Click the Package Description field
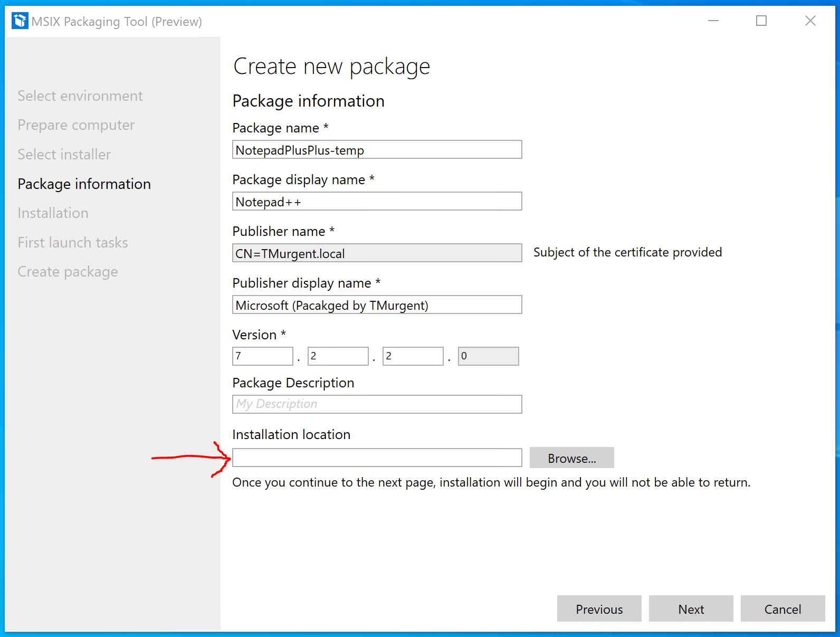This screenshot has height=637, width=840. pyautogui.click(x=377, y=404)
